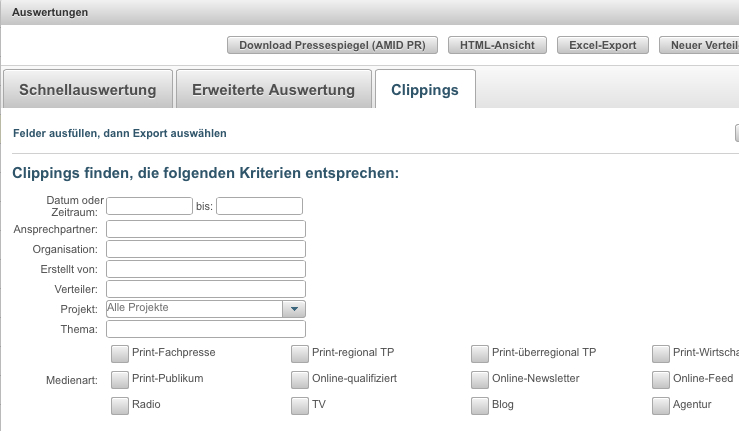The height and width of the screenshot is (431, 739).
Task: Click Download Pressespiegel (AMID PR) button
Action: click(x=333, y=45)
